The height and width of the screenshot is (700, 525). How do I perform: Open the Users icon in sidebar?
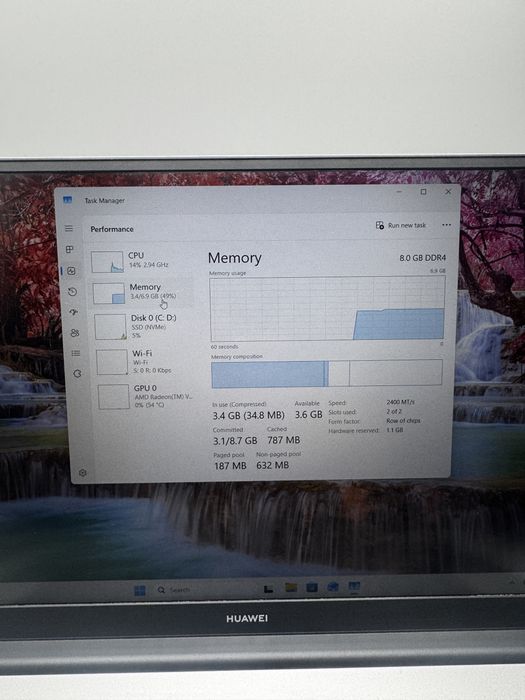75,333
